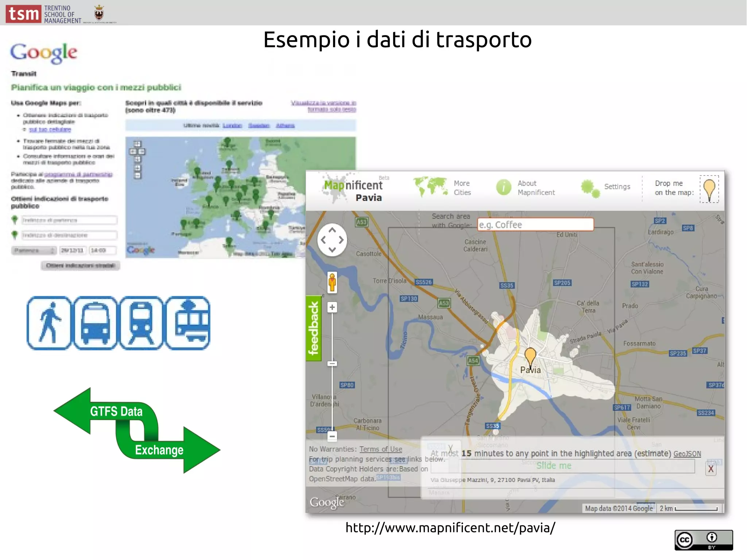This screenshot has width=747, height=560.
Task: Click the Athens link in Google Transit
Action: 285,125
